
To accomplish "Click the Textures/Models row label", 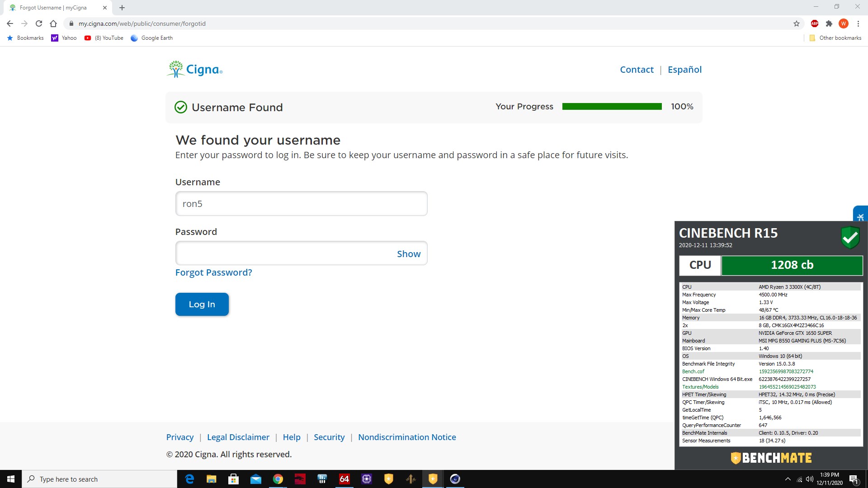I will click(700, 387).
